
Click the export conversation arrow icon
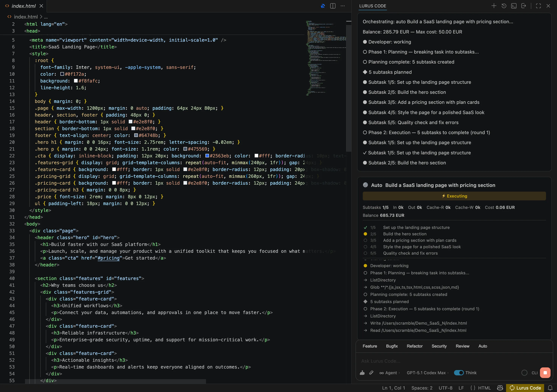tap(524, 6)
